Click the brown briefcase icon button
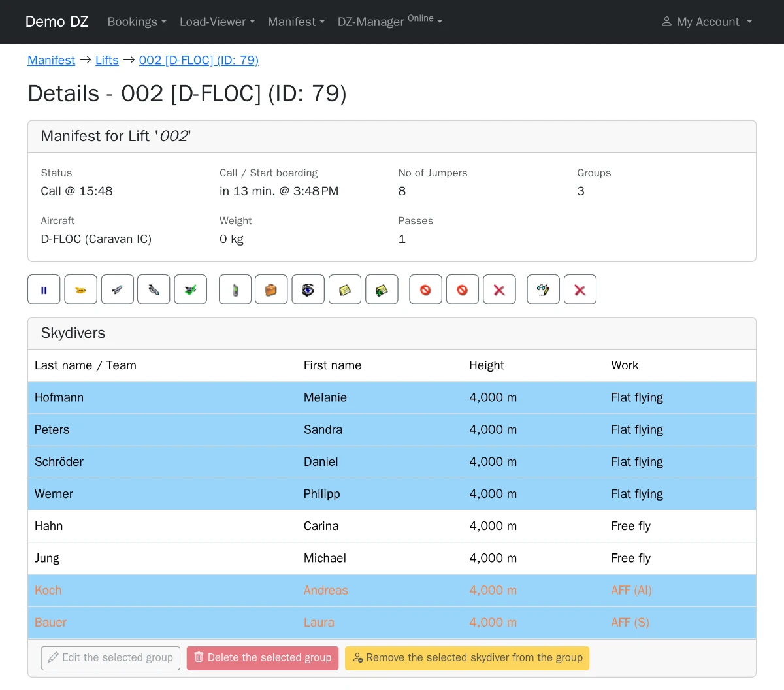Image resolution: width=784 pixels, height=690 pixels. [x=271, y=289]
